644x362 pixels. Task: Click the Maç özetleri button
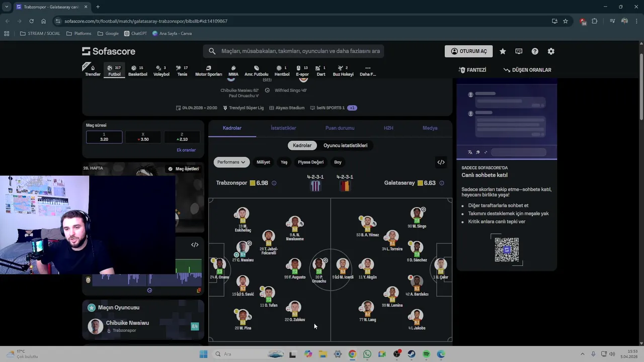pyautogui.click(x=183, y=169)
